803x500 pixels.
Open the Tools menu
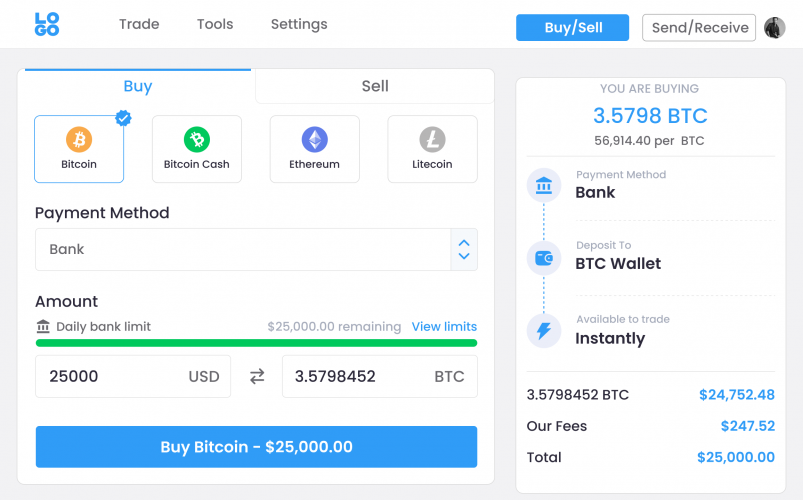tap(215, 24)
